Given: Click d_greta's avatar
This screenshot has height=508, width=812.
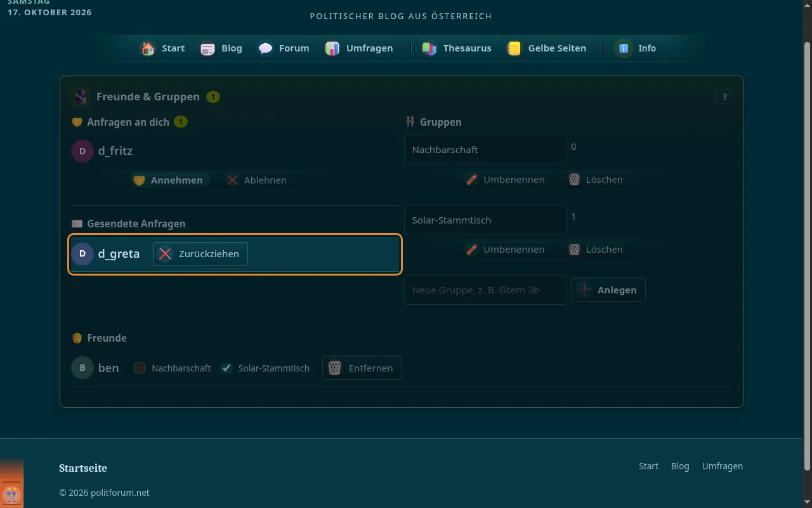Looking at the screenshot, I should [82, 254].
